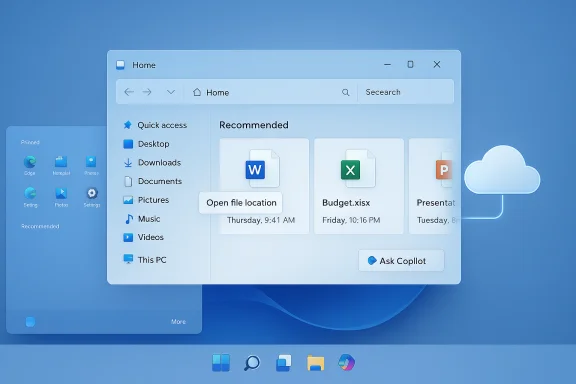The height and width of the screenshot is (384, 576).
Task: Go forward with the right arrow in File Explorer
Action: coord(147,92)
